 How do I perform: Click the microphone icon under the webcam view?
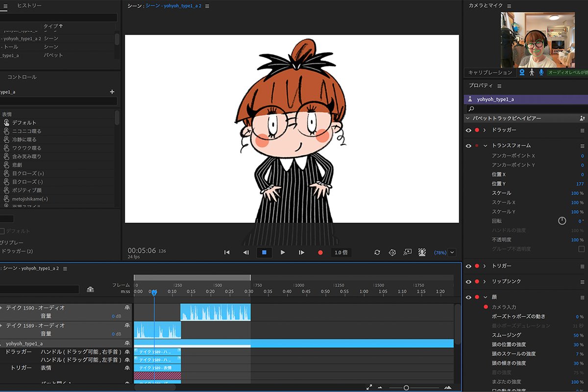tap(541, 72)
